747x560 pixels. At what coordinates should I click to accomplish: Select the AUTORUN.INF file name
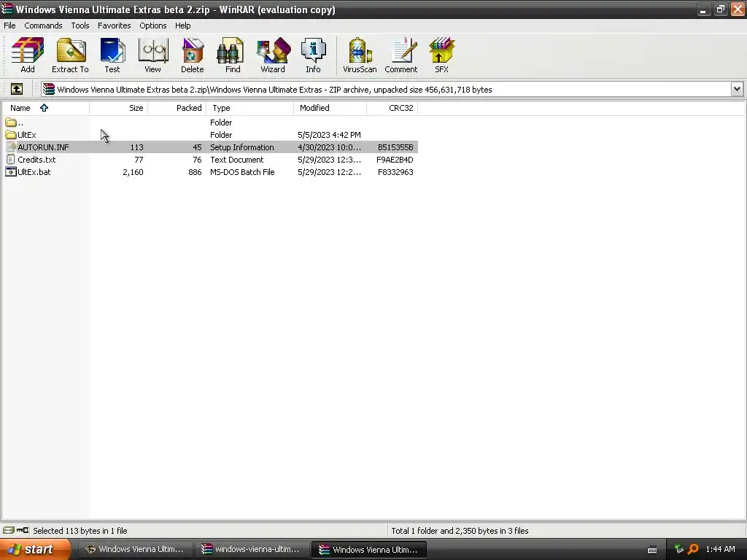point(43,147)
